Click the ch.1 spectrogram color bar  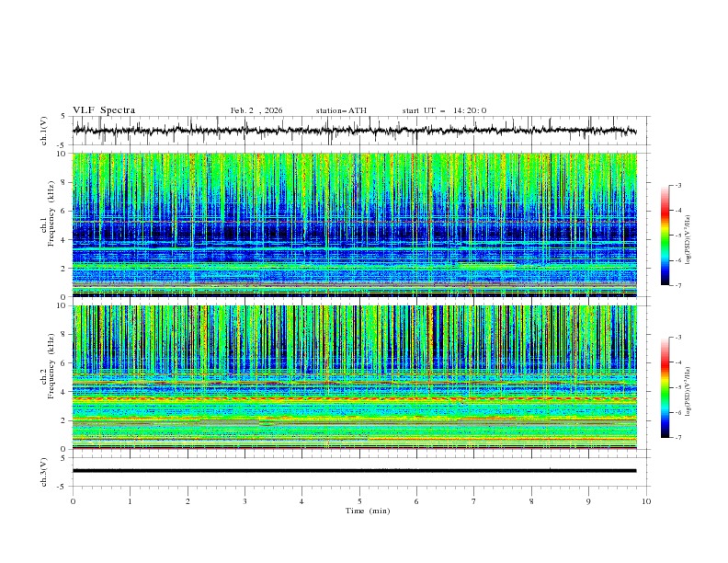tap(665, 236)
